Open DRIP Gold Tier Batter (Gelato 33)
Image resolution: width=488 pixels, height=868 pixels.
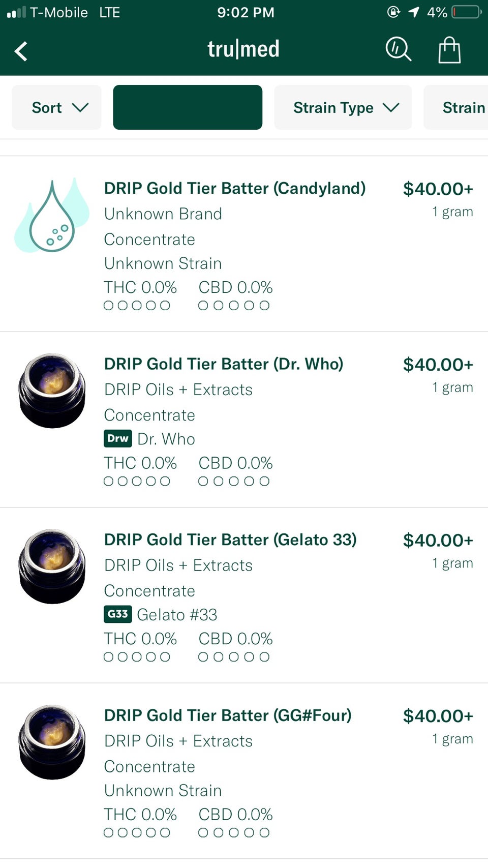[230, 540]
